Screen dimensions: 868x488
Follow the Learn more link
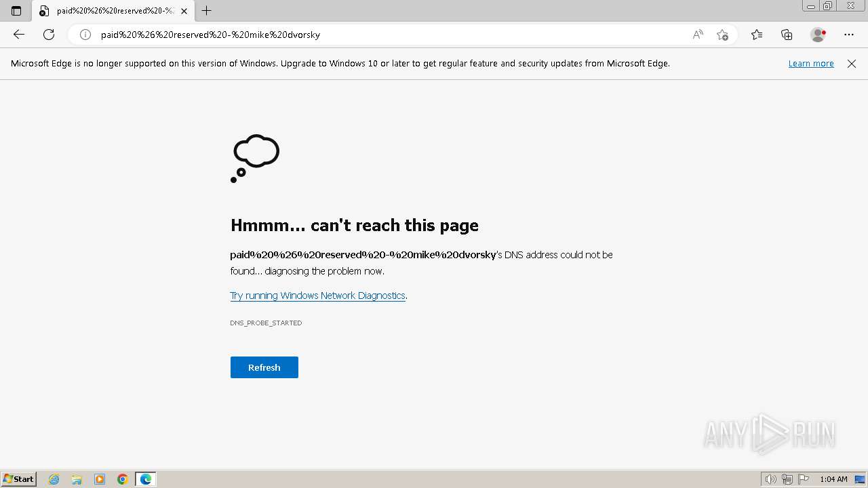(811, 64)
